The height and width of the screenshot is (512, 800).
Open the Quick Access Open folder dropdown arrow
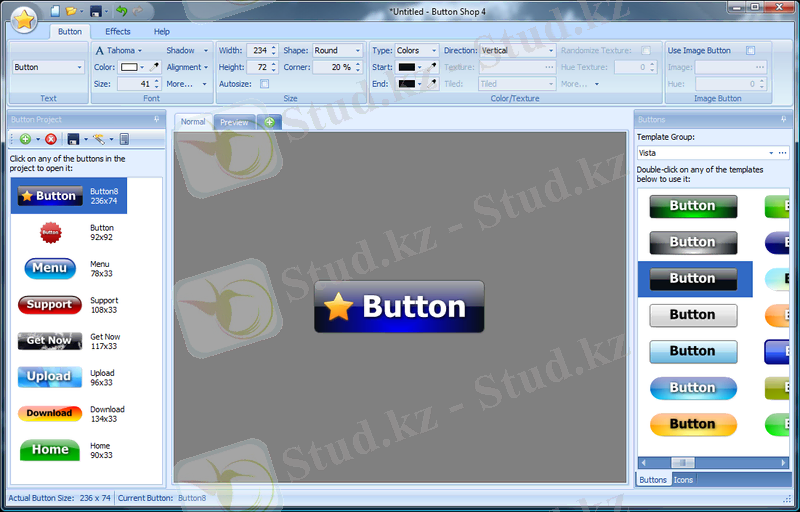(x=81, y=11)
